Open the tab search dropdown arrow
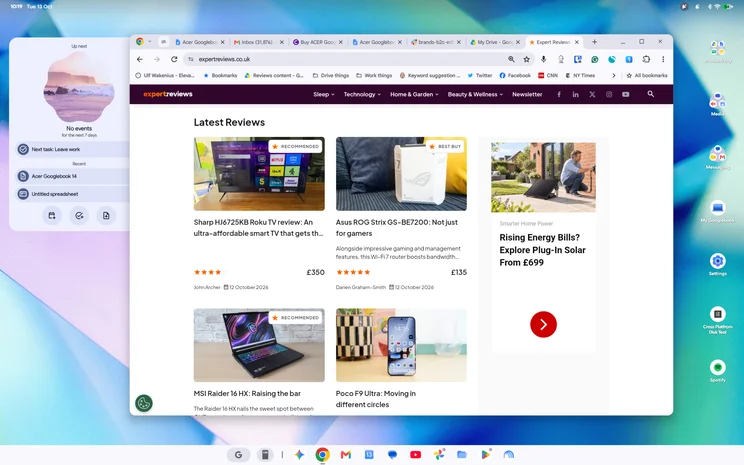 [149, 42]
